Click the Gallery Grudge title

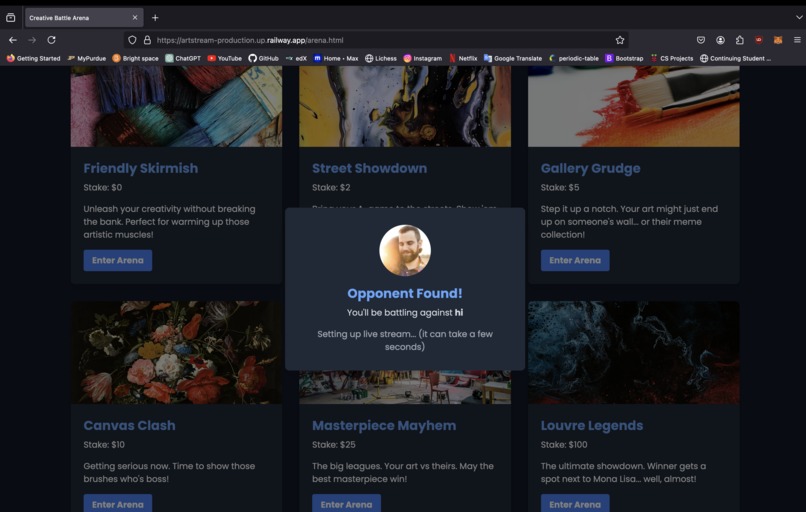tap(591, 169)
